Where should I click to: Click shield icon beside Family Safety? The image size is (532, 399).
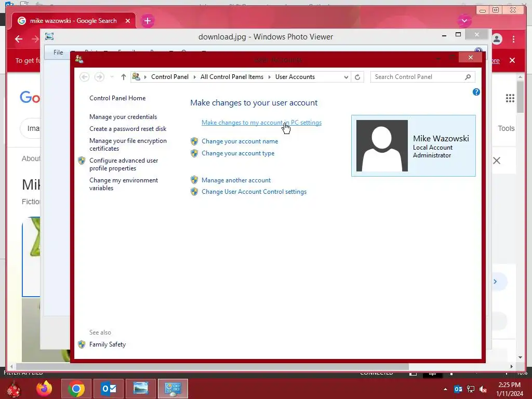coord(82,344)
